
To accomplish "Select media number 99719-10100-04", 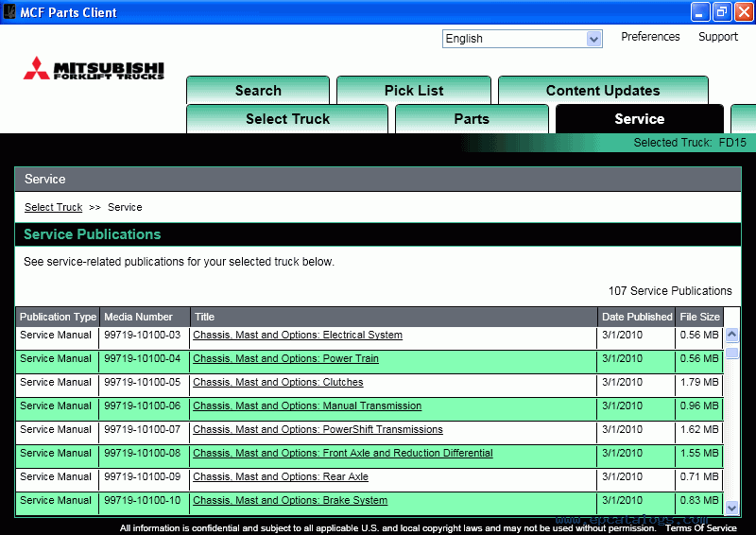I will [143, 358].
